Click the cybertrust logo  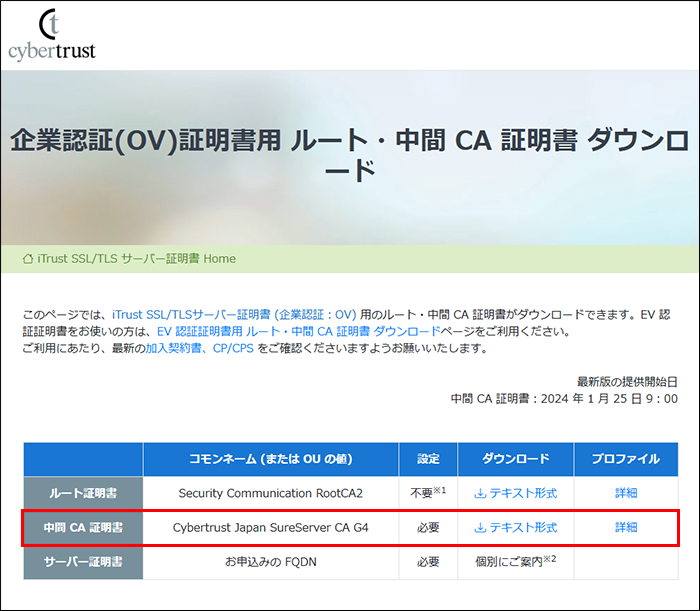52,35
